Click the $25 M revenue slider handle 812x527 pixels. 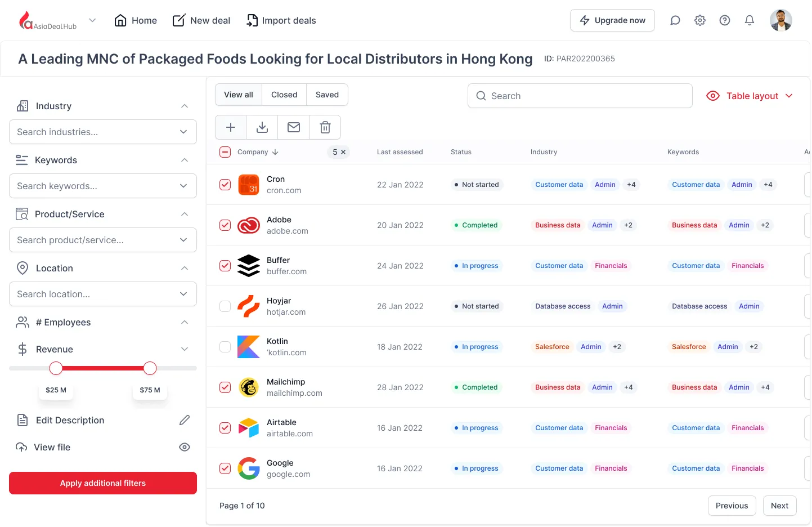pyautogui.click(x=56, y=368)
